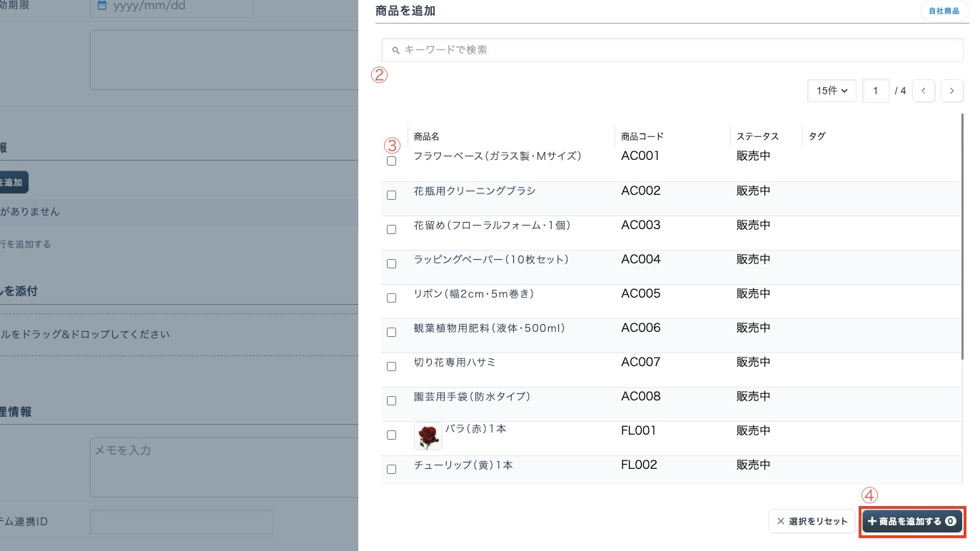Select the 花瓶用クリーニングブラシ checkbox

[391, 195]
